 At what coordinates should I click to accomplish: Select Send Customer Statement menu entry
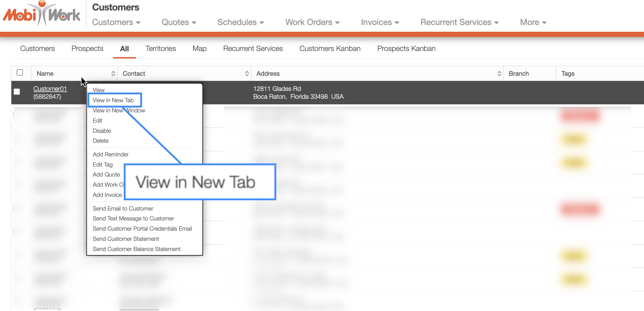[x=126, y=239]
